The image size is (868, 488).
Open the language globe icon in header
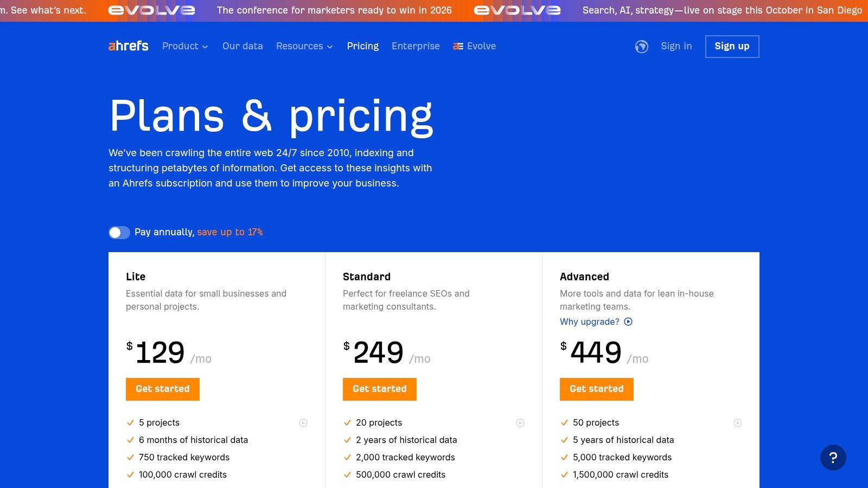[642, 47]
